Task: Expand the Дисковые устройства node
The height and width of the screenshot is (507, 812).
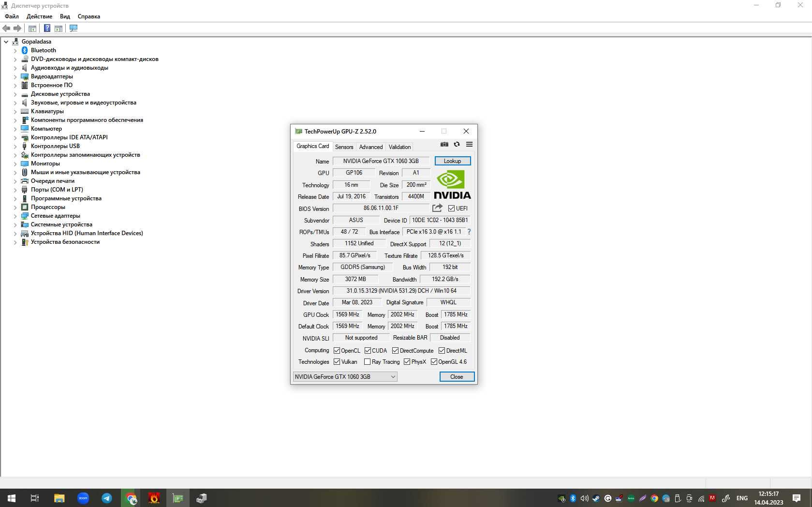Action: click(15, 94)
